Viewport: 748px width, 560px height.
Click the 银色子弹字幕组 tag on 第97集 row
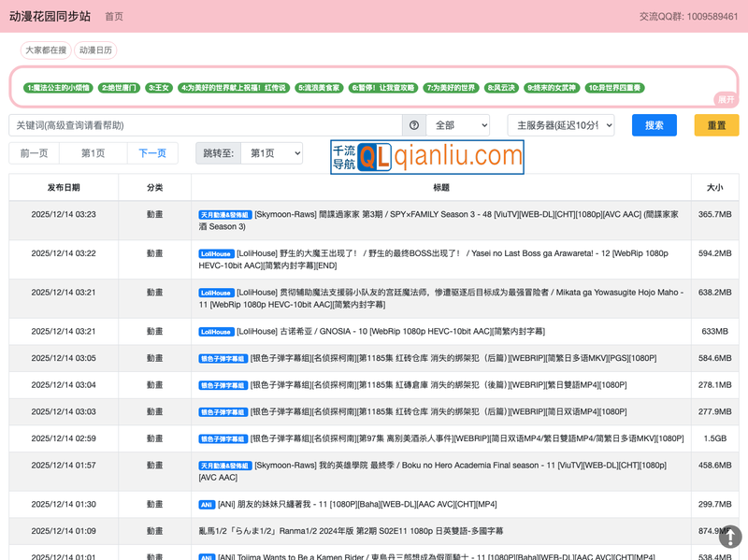coord(223,438)
